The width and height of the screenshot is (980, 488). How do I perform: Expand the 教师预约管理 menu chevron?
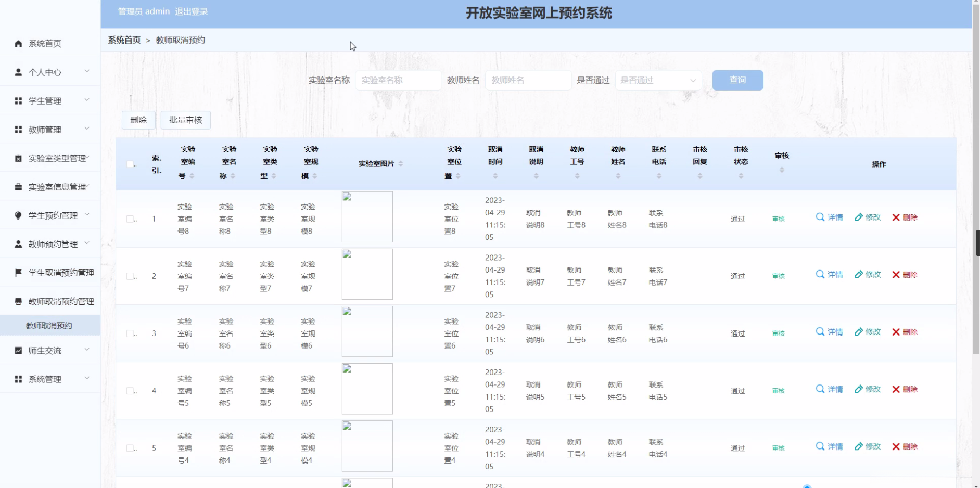point(87,243)
